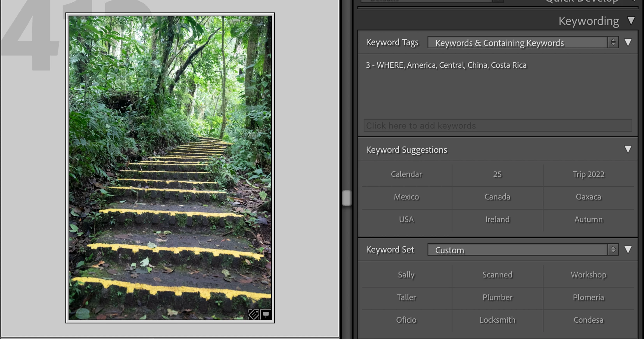Open the Keyword Set Custom dropdown
This screenshot has height=339, width=644.
pos(523,250)
